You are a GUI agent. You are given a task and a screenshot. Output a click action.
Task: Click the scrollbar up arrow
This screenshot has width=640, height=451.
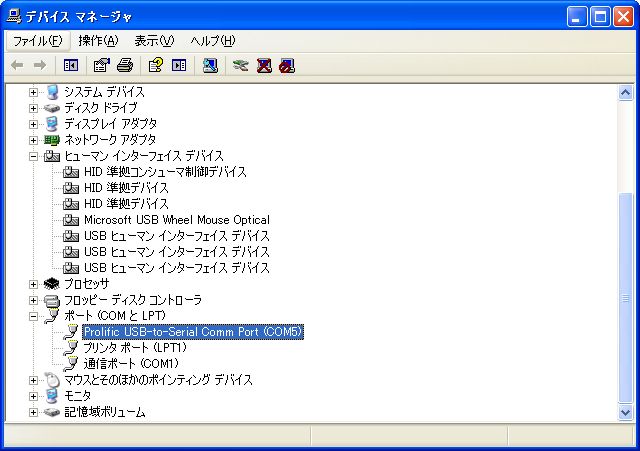tap(626, 93)
